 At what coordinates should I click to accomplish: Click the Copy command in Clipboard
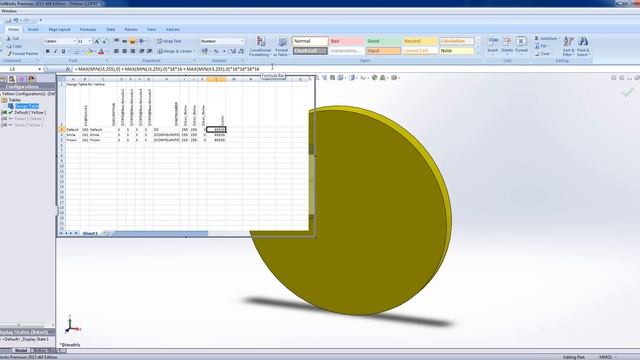(x=13, y=46)
